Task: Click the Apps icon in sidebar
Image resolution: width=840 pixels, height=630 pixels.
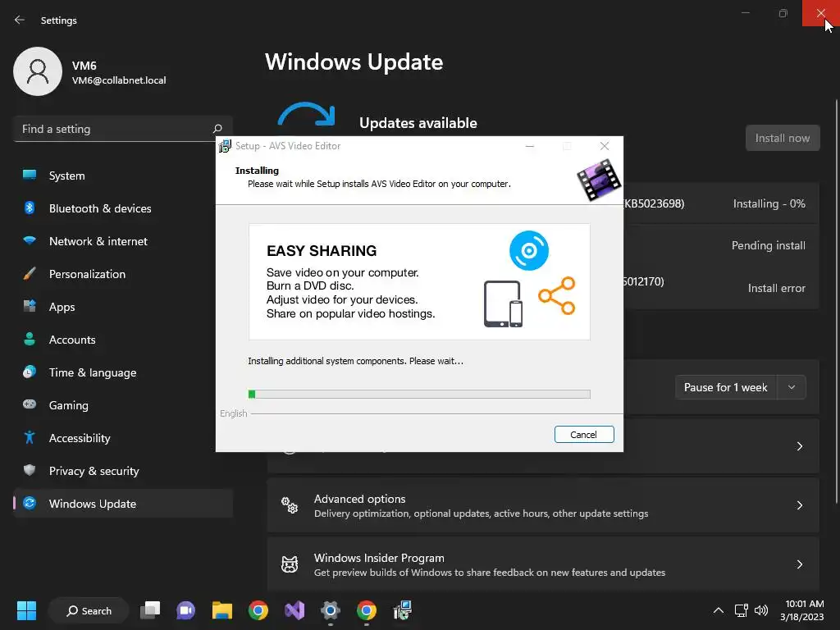Action: (x=30, y=307)
